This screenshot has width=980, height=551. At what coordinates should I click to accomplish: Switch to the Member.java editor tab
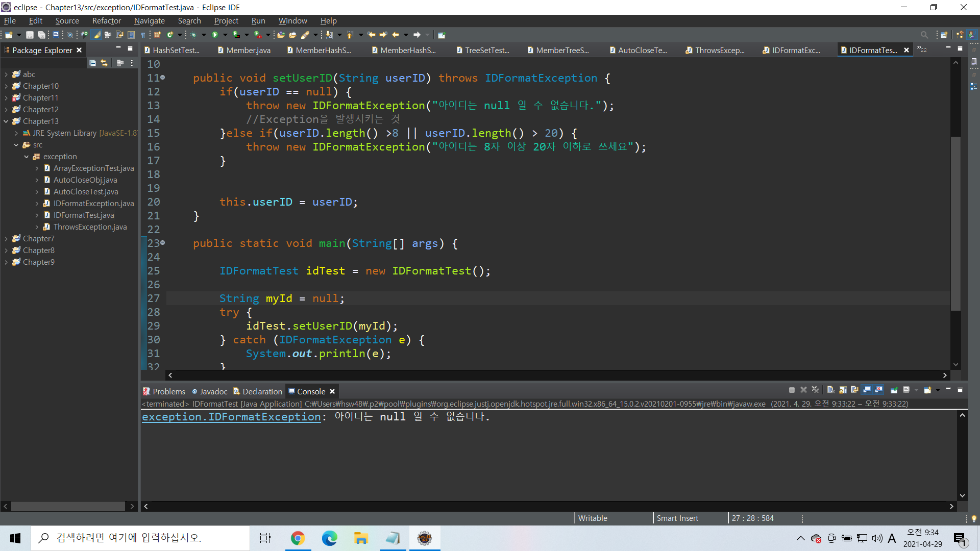click(248, 50)
